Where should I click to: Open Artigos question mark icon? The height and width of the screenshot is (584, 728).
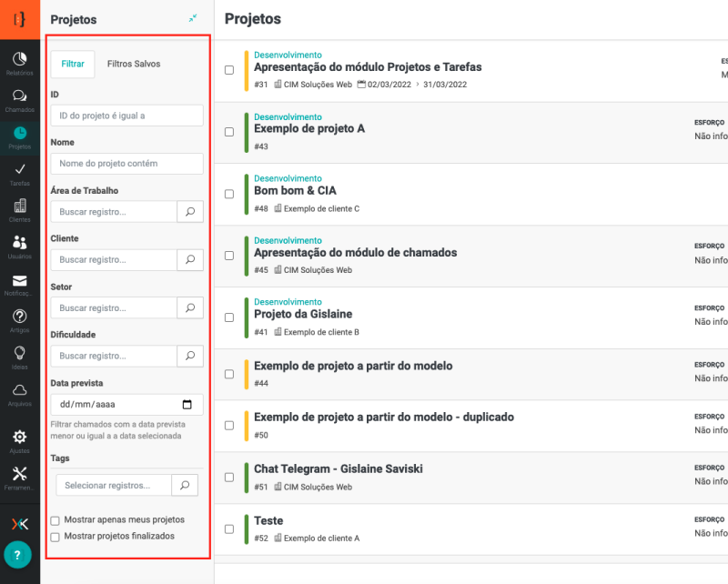(x=20, y=319)
